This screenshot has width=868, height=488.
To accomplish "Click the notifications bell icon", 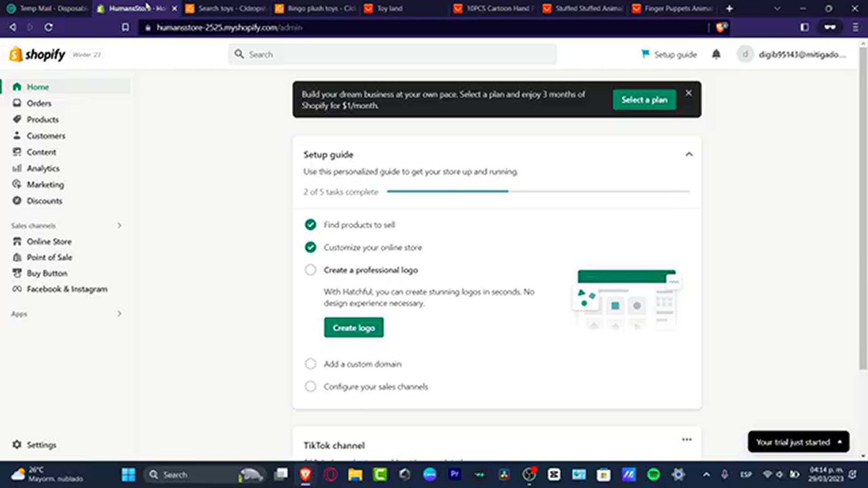I will pos(716,54).
